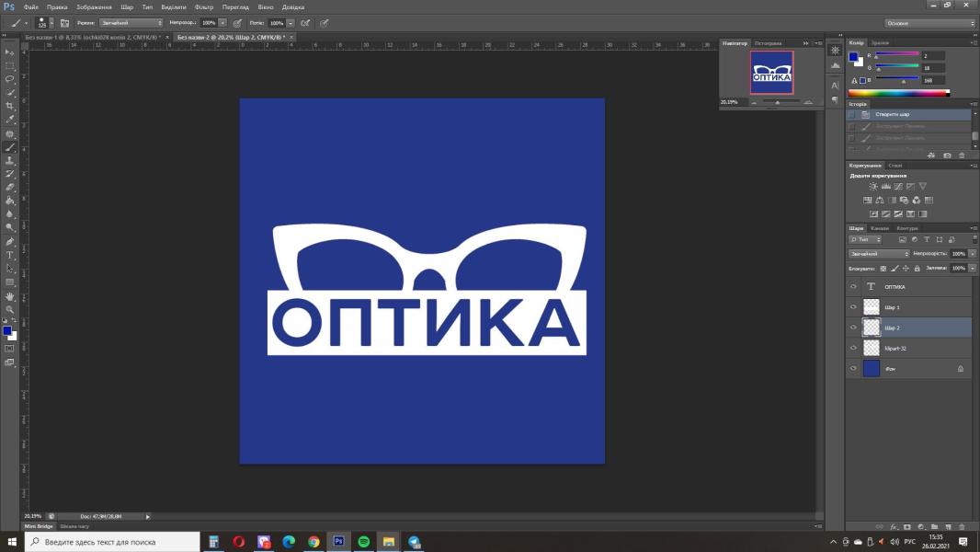The width and height of the screenshot is (980, 552).
Task: Click the add layer mask icon
Action: click(906, 527)
